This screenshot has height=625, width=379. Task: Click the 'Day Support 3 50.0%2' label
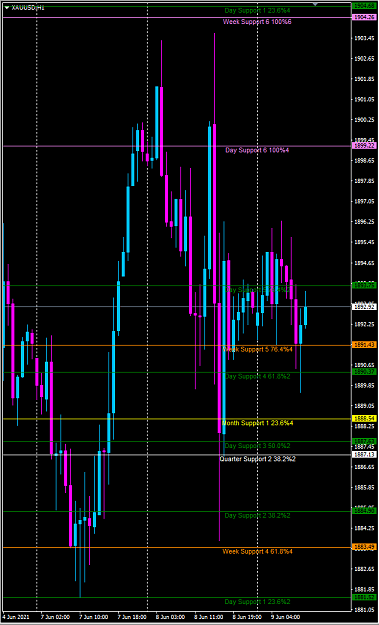(257, 446)
